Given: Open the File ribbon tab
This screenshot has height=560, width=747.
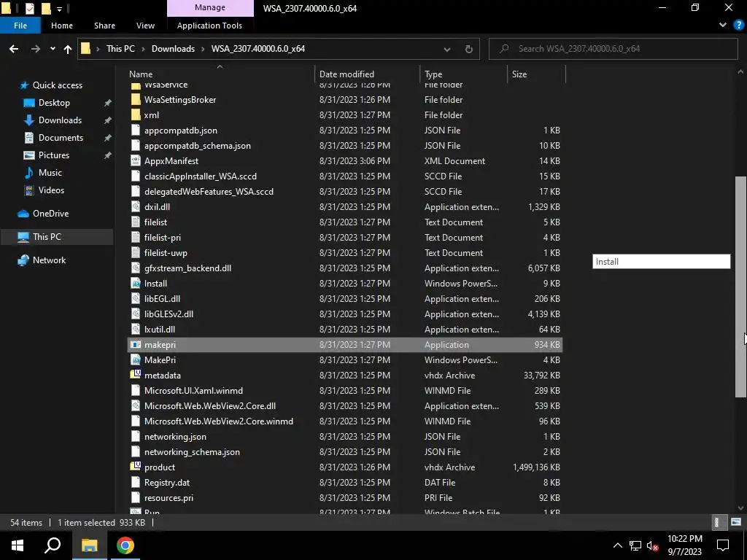Looking at the screenshot, I should coord(20,26).
